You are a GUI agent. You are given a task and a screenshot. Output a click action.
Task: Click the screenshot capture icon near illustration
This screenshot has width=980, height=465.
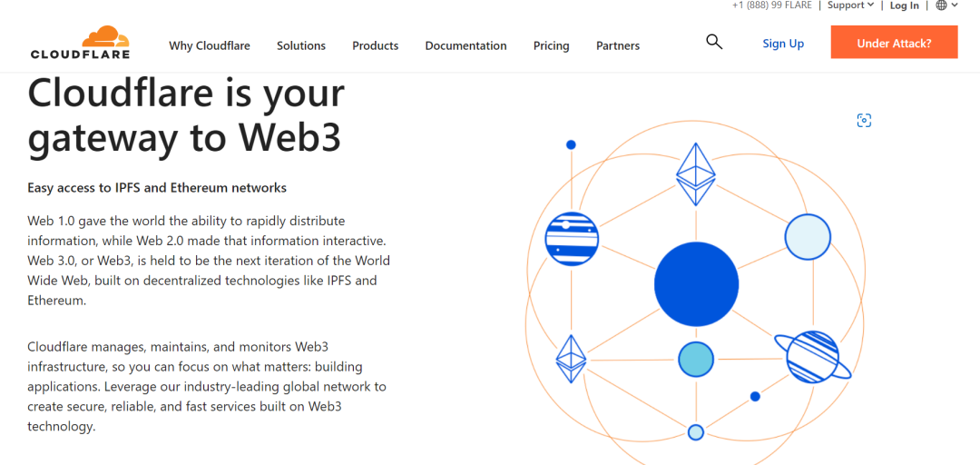(864, 121)
